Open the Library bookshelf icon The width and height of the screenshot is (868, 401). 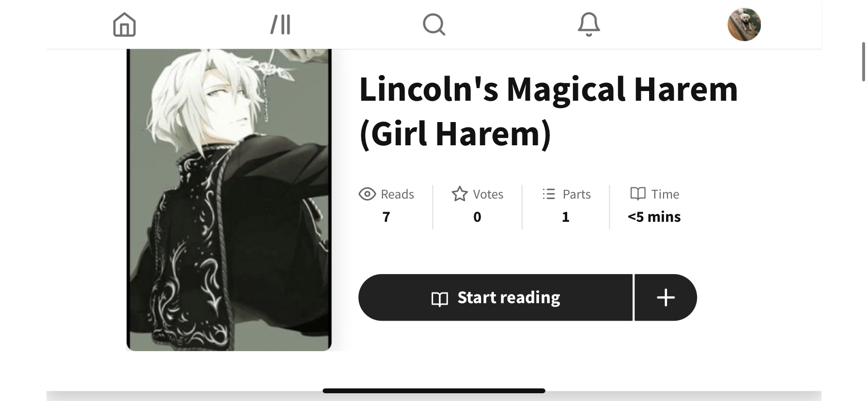pos(280,24)
